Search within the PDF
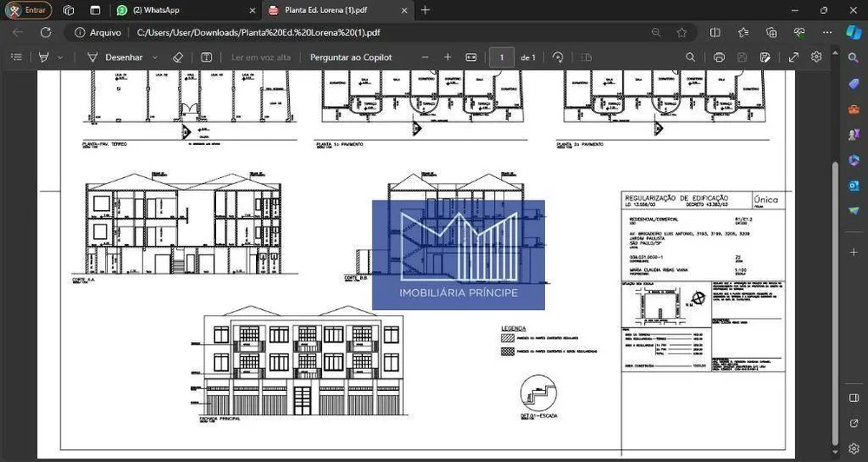This screenshot has width=868, height=462. [x=690, y=57]
